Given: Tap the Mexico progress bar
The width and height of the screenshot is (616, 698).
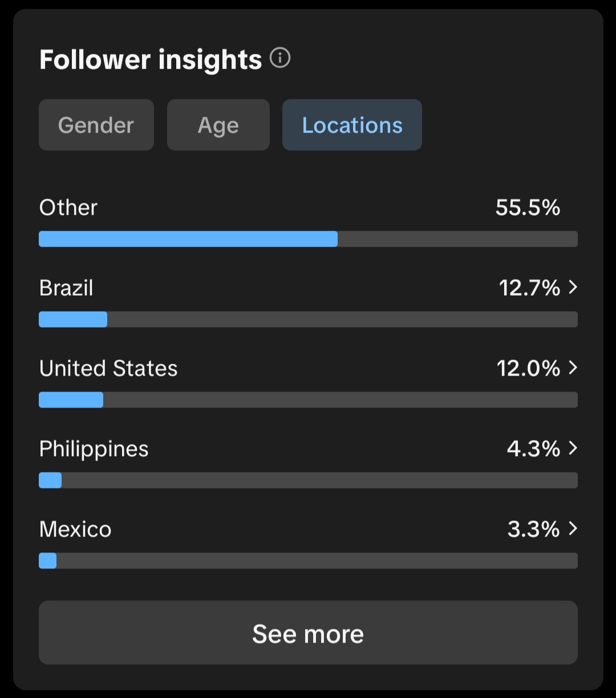Looking at the screenshot, I should [x=308, y=561].
